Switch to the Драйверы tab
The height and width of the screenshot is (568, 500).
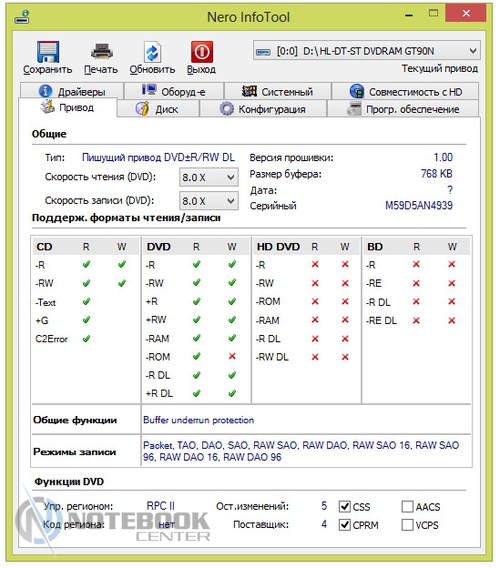(72, 91)
